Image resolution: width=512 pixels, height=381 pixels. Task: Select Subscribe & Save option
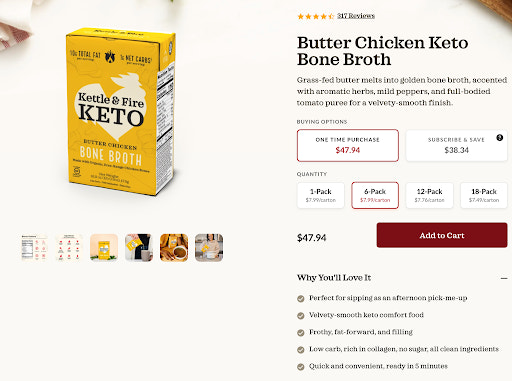(x=456, y=145)
